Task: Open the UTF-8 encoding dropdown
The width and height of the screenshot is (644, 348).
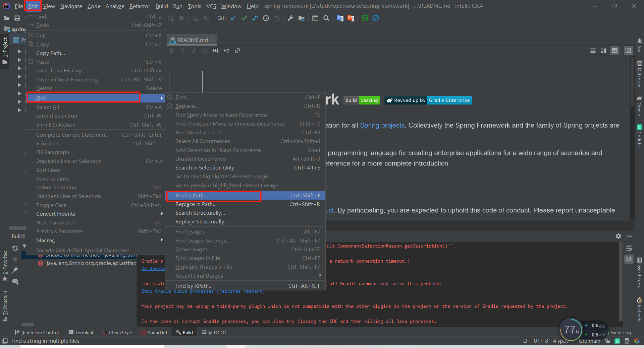Action: tap(541, 341)
